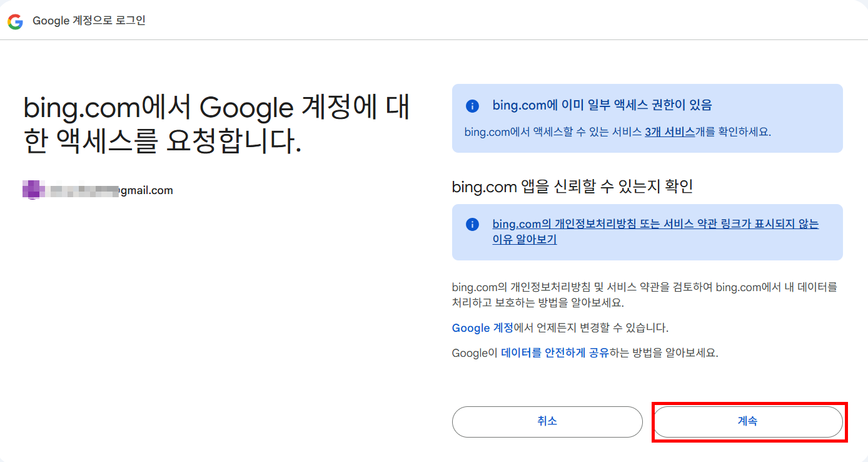Select the gmail.com account entry
The width and height of the screenshot is (868, 462).
point(97,189)
